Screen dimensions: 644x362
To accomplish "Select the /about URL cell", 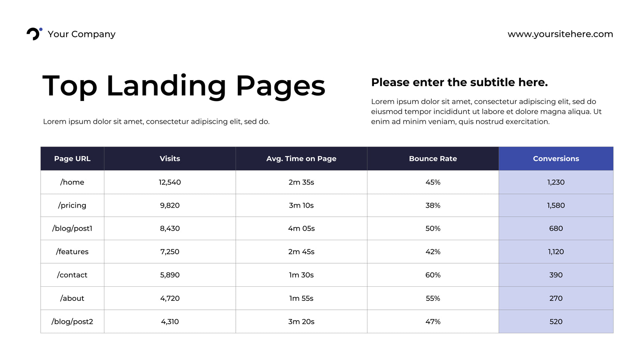I will (x=72, y=298).
